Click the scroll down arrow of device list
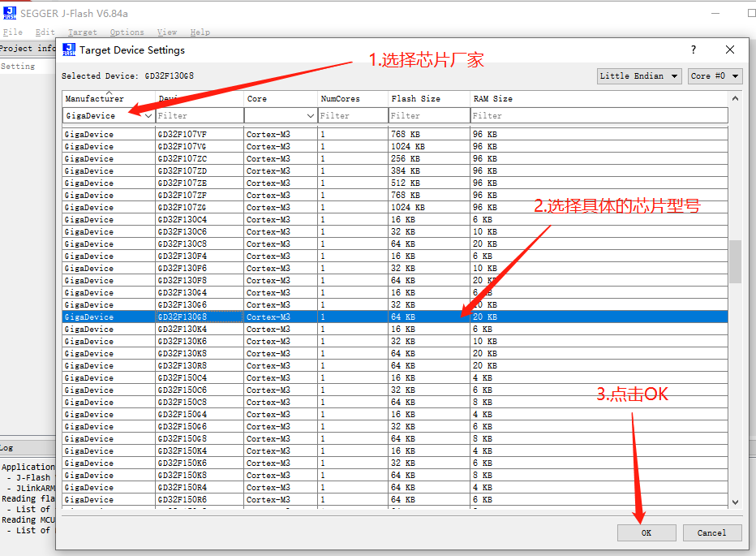 735,502
